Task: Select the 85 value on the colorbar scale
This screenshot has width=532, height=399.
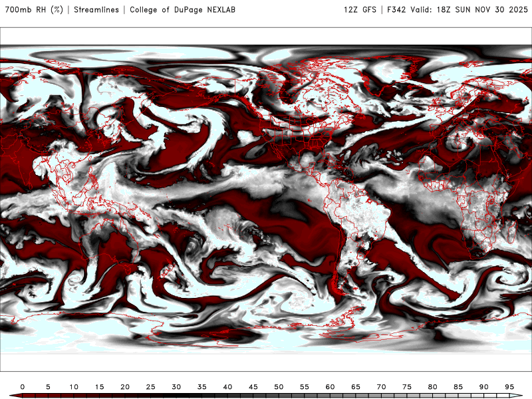Action: 458,387
